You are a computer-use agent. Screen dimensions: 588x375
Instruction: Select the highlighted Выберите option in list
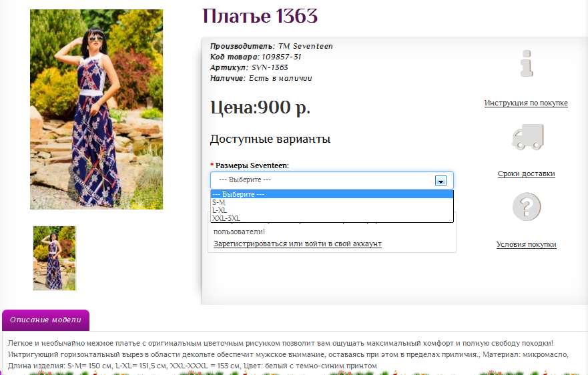(332, 194)
